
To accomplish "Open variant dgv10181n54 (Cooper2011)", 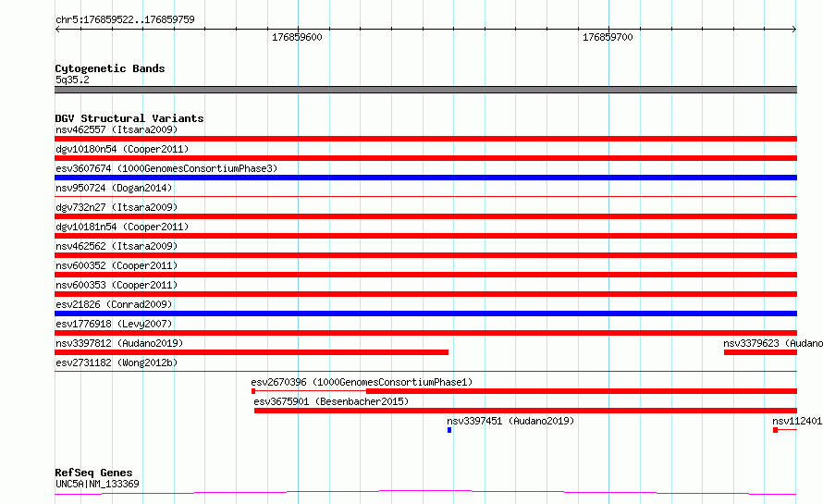I will click(x=122, y=227).
